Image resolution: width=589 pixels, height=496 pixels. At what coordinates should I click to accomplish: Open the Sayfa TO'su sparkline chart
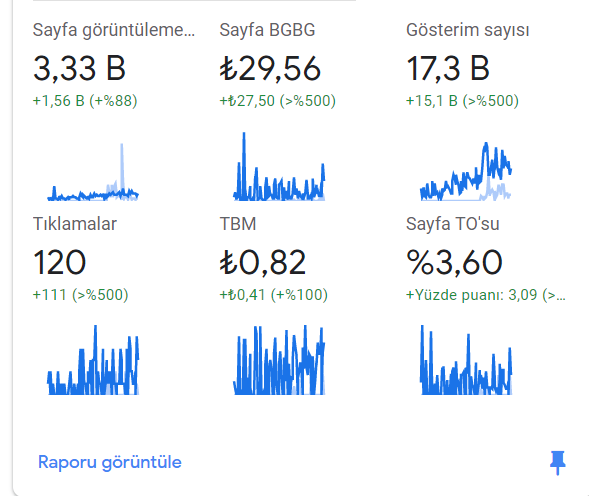tap(466, 360)
